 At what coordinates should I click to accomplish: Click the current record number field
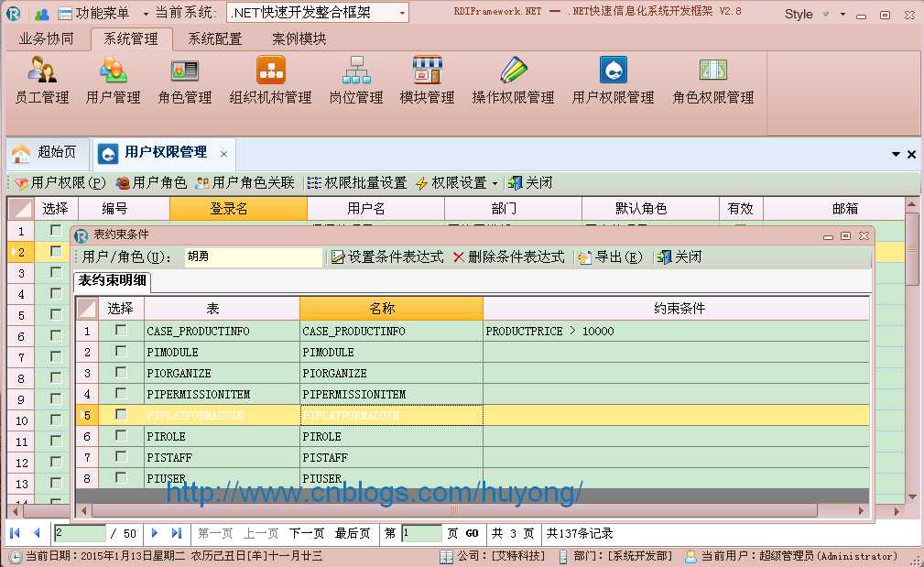(80, 533)
